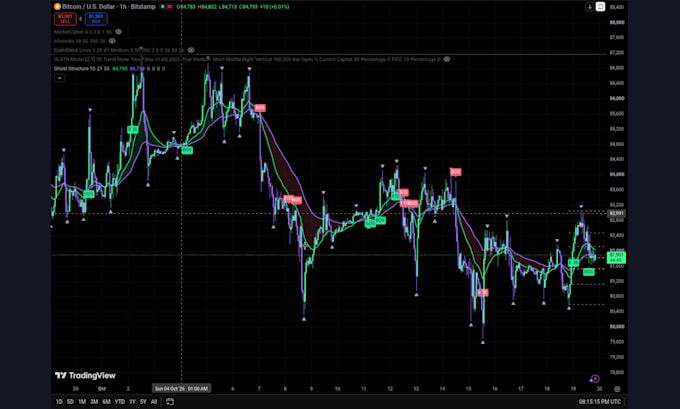Collapse the indicator legend arrow button
The image size is (680, 409).
(x=59, y=78)
